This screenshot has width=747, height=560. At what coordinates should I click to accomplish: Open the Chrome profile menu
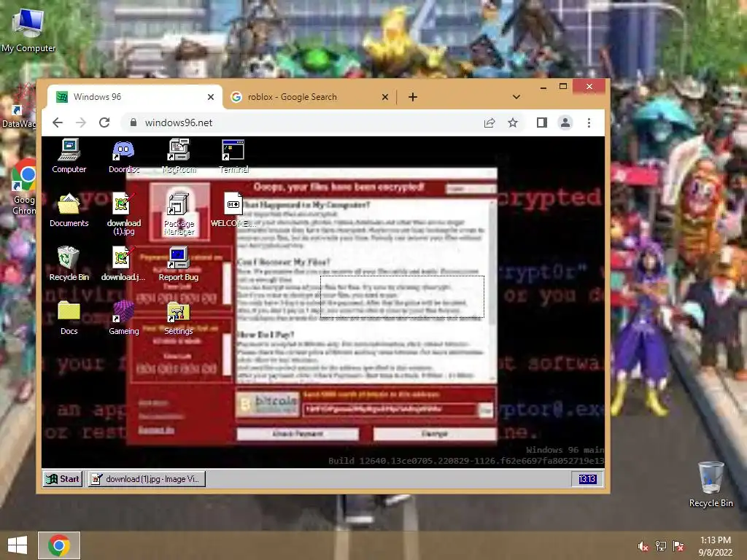point(565,122)
